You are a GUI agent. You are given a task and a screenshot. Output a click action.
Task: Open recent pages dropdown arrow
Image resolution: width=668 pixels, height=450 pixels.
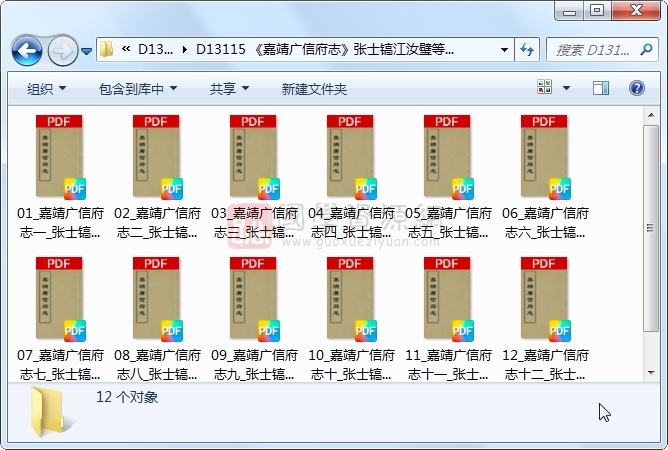pyautogui.click(x=86, y=52)
